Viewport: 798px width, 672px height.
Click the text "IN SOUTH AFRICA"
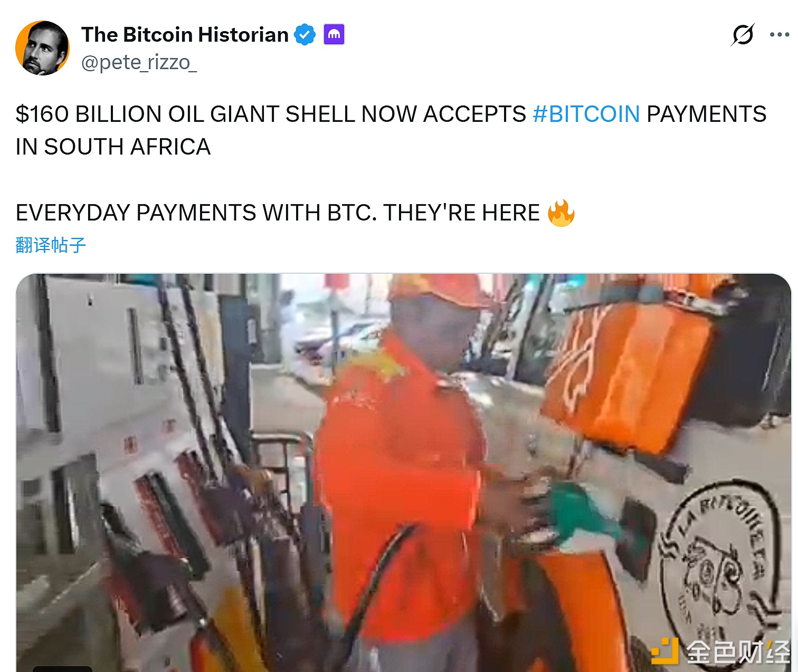(113, 147)
